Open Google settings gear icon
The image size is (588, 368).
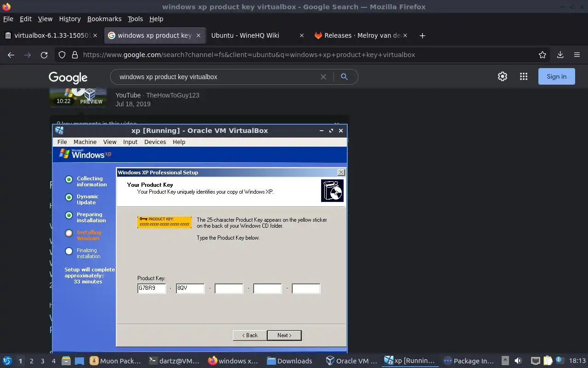pyautogui.click(x=503, y=77)
